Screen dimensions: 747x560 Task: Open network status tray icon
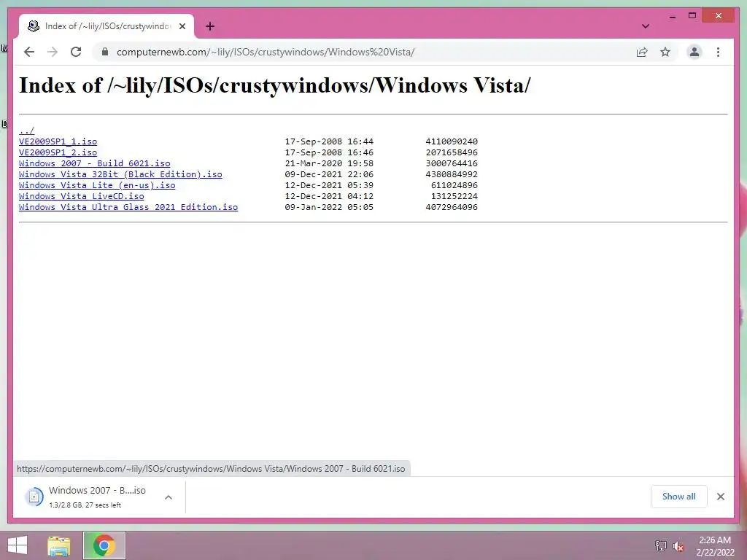tap(661, 545)
